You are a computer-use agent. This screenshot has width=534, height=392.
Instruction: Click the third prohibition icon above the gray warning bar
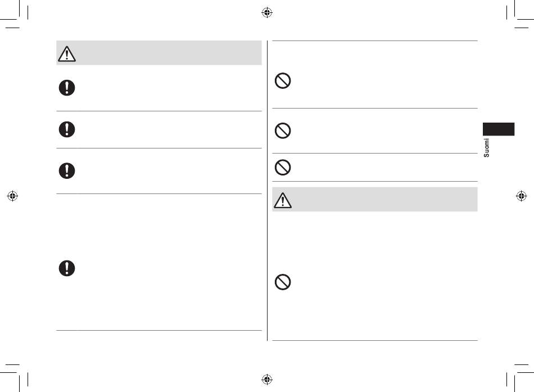[283, 168]
